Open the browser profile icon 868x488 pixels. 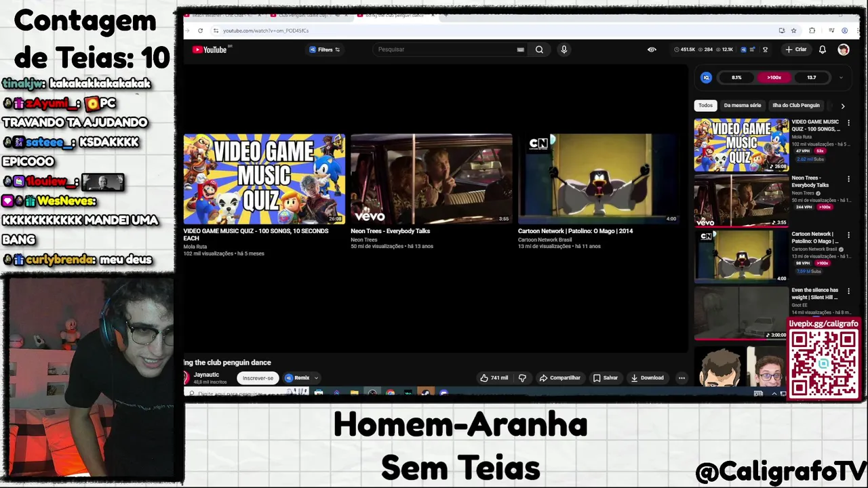(844, 30)
